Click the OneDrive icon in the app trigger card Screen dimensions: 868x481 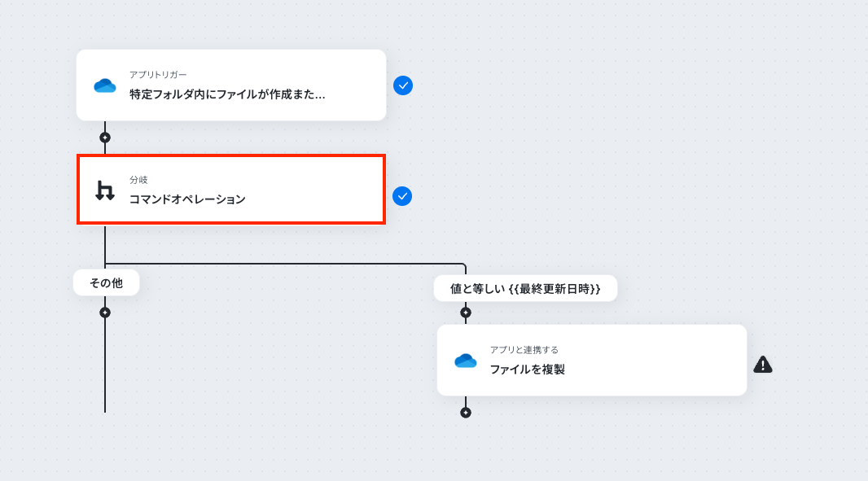click(104, 85)
